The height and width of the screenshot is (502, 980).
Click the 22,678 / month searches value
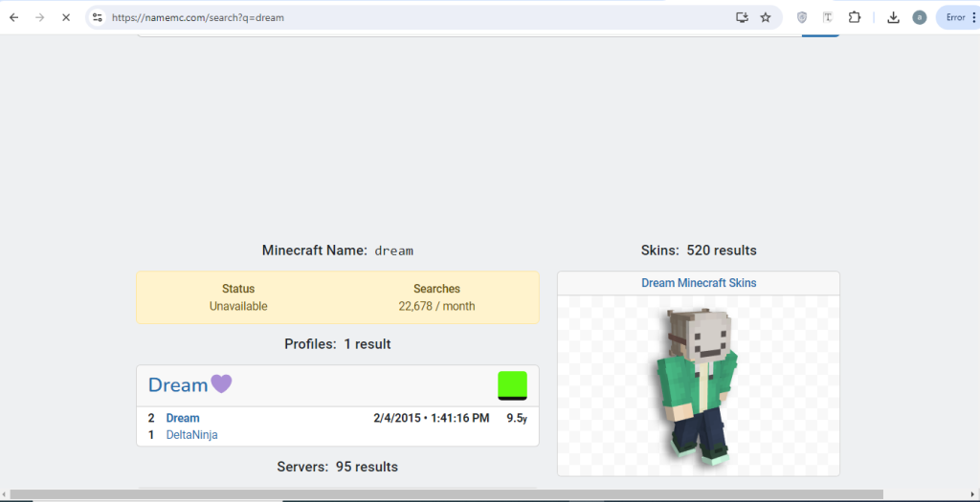pyautogui.click(x=436, y=307)
